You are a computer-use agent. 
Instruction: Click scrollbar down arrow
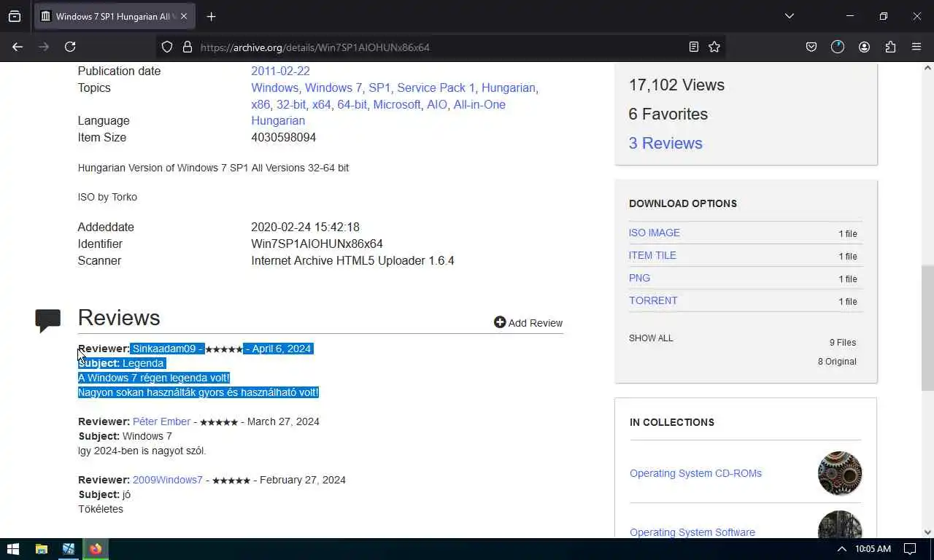point(927,532)
